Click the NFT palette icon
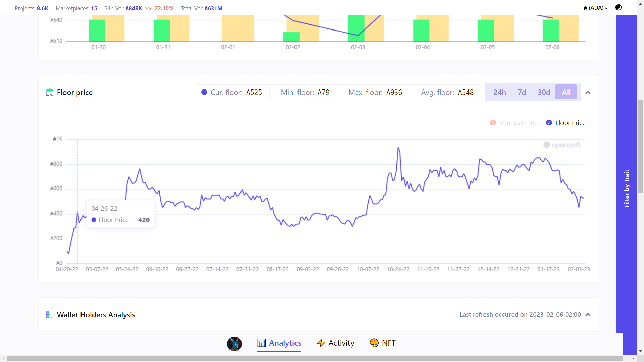The width and height of the screenshot is (644, 362). click(x=374, y=343)
